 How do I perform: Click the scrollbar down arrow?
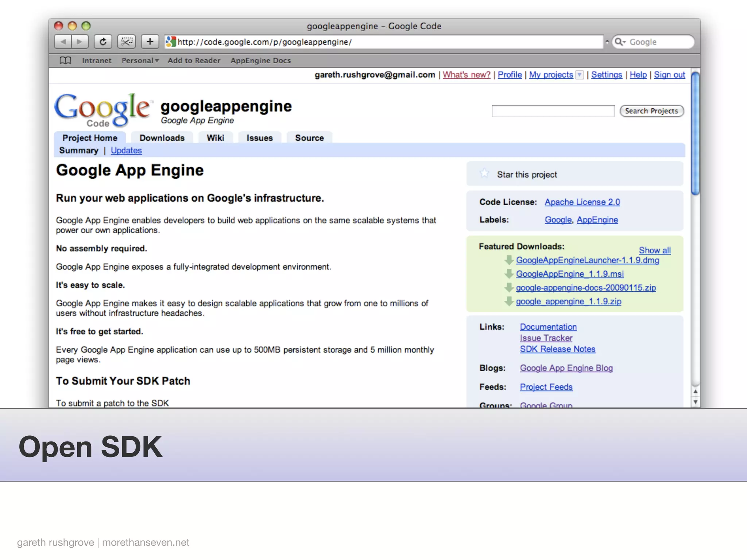[696, 402]
